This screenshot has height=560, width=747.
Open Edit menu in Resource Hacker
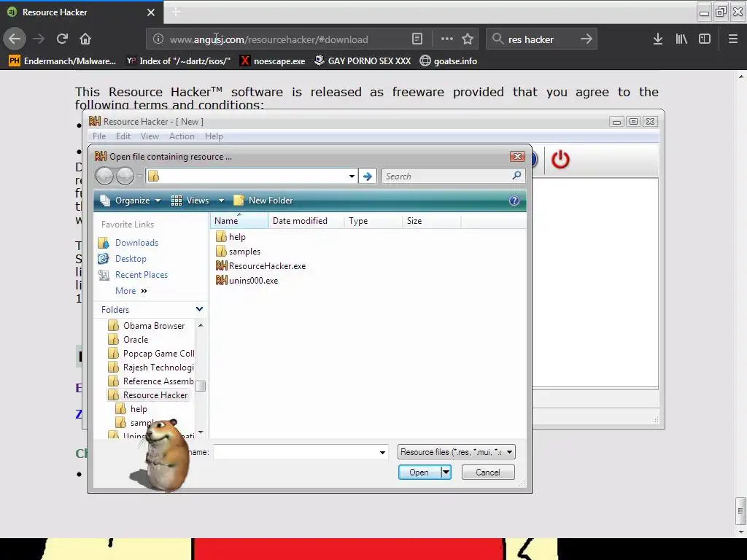point(123,136)
